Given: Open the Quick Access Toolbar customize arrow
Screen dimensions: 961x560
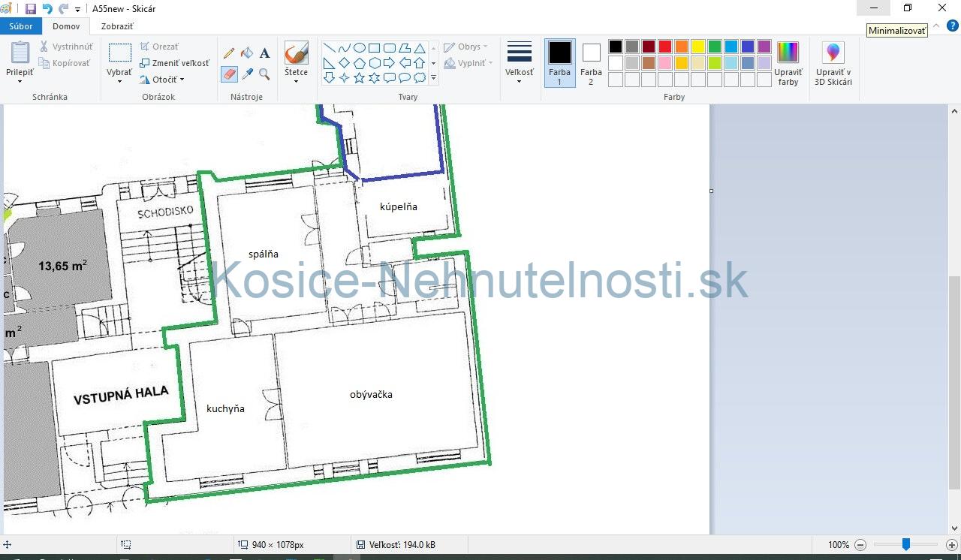Looking at the screenshot, I should coord(77,10).
